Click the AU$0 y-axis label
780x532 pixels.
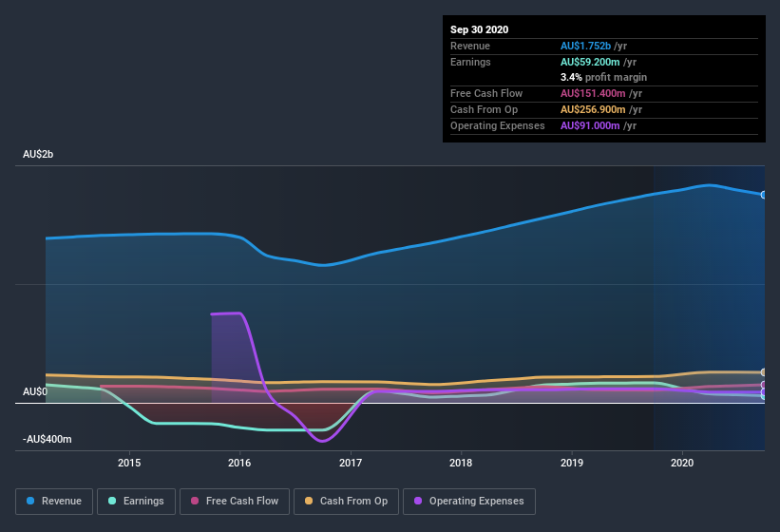(35, 391)
